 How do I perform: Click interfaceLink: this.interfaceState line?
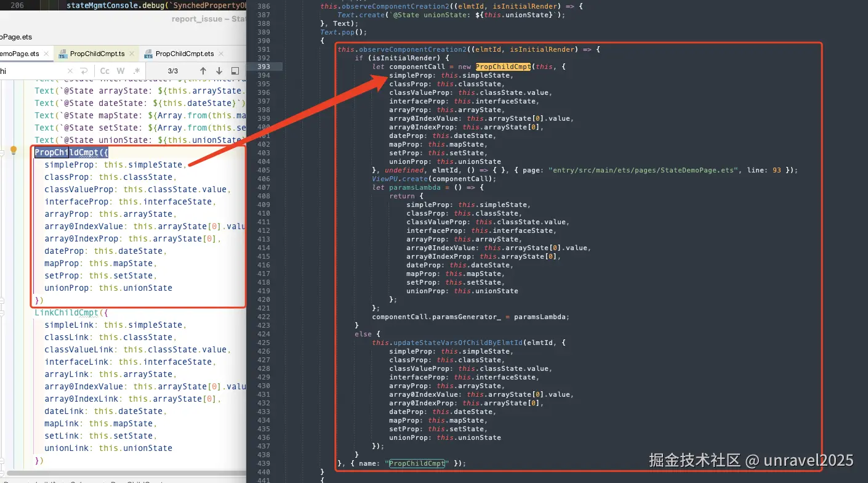tap(130, 362)
